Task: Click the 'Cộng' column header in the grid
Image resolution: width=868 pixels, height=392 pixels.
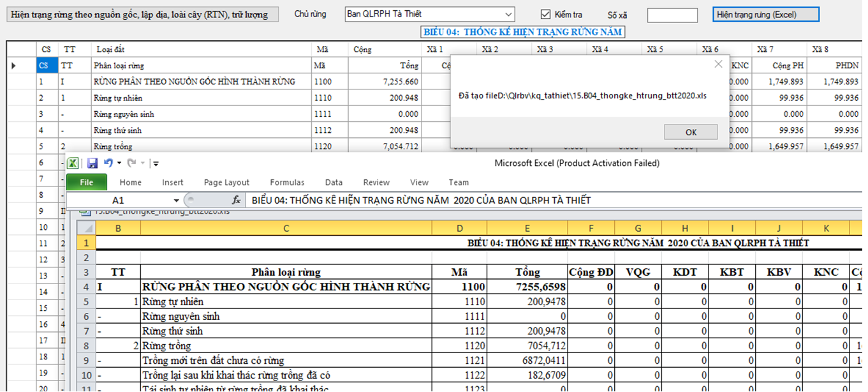Action: (x=385, y=49)
